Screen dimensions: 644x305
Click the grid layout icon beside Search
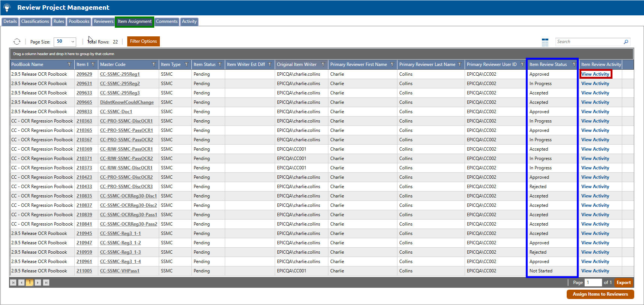point(545,42)
